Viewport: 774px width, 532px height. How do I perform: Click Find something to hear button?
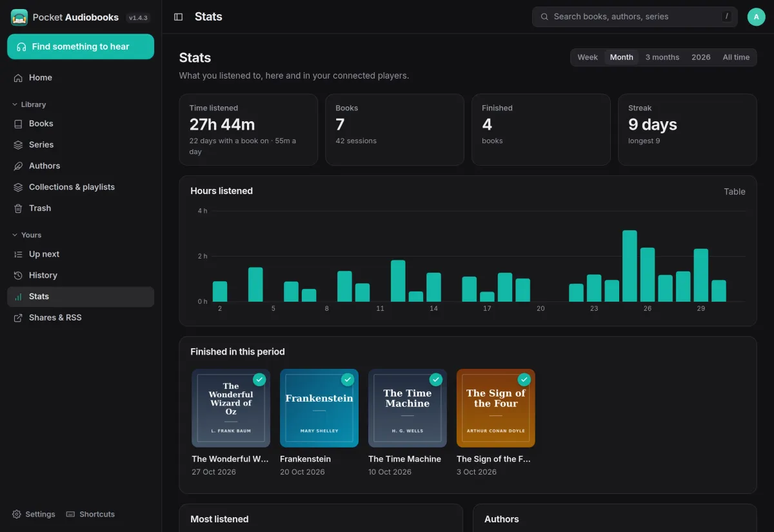tap(81, 46)
